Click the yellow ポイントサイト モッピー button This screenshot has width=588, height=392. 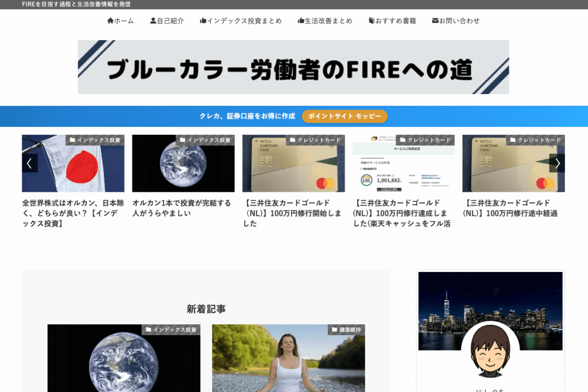pos(344,116)
